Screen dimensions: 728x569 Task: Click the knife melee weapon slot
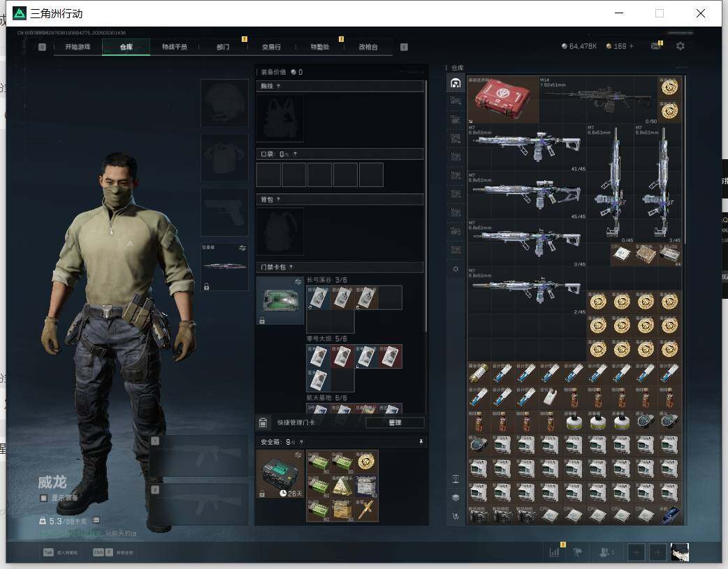(224, 267)
